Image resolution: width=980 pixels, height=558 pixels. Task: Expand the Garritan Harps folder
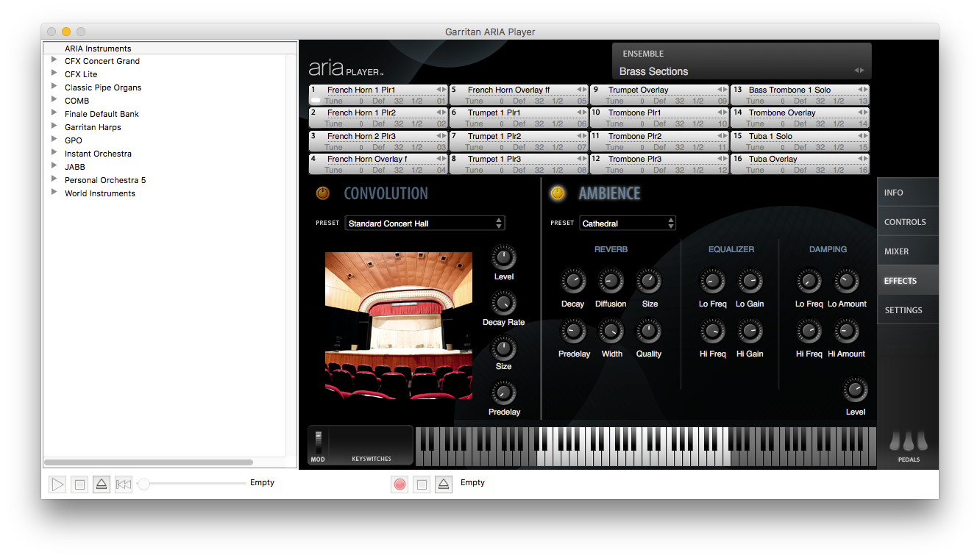click(54, 127)
